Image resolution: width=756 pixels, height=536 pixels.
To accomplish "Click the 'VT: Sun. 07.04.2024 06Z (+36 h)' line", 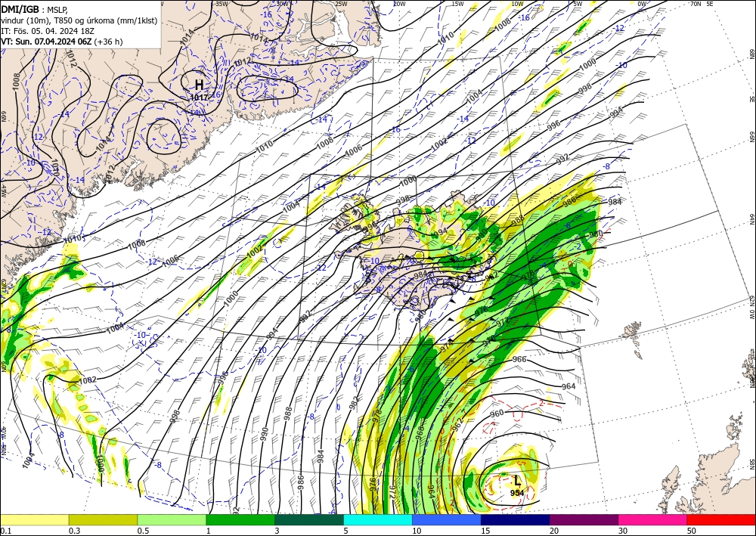I will (x=62, y=42).
